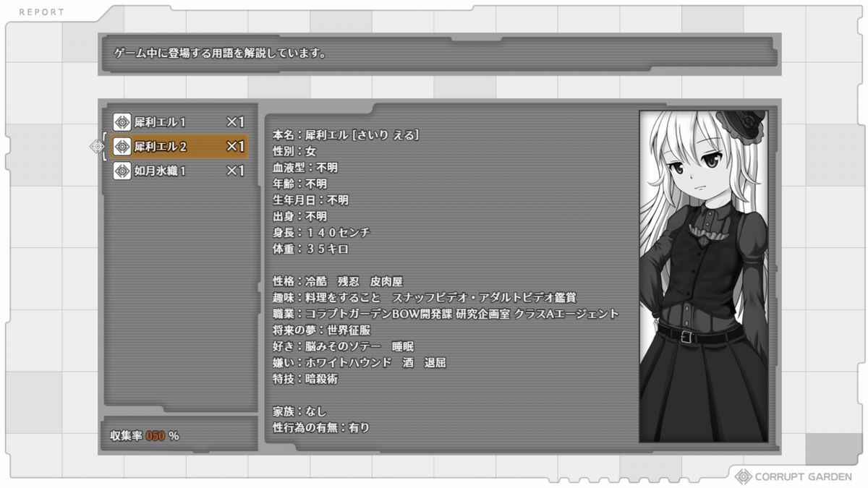Click the target icon beside 犀利エル2
Screen dimensions: 868x488
[x=122, y=146]
